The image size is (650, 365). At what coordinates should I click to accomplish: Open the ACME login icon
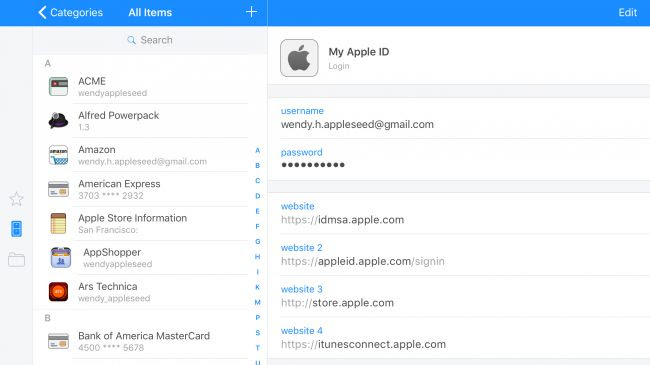click(x=58, y=87)
